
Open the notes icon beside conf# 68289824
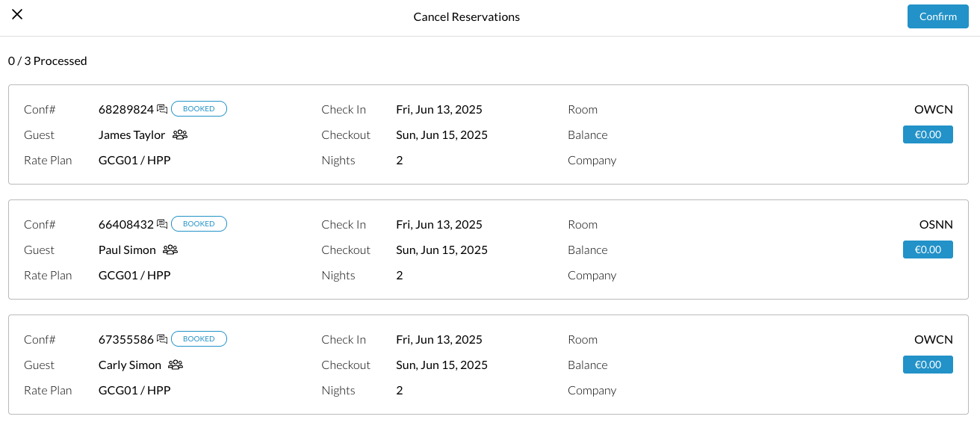pyautogui.click(x=162, y=108)
